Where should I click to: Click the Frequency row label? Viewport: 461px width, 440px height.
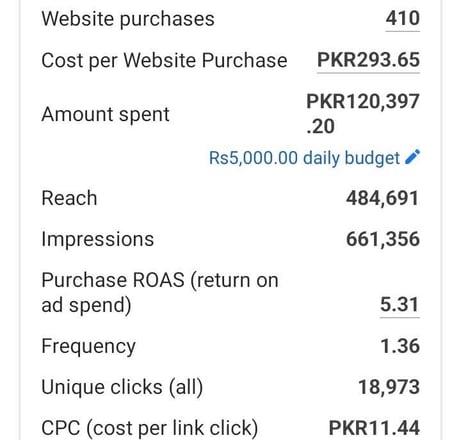click(89, 347)
